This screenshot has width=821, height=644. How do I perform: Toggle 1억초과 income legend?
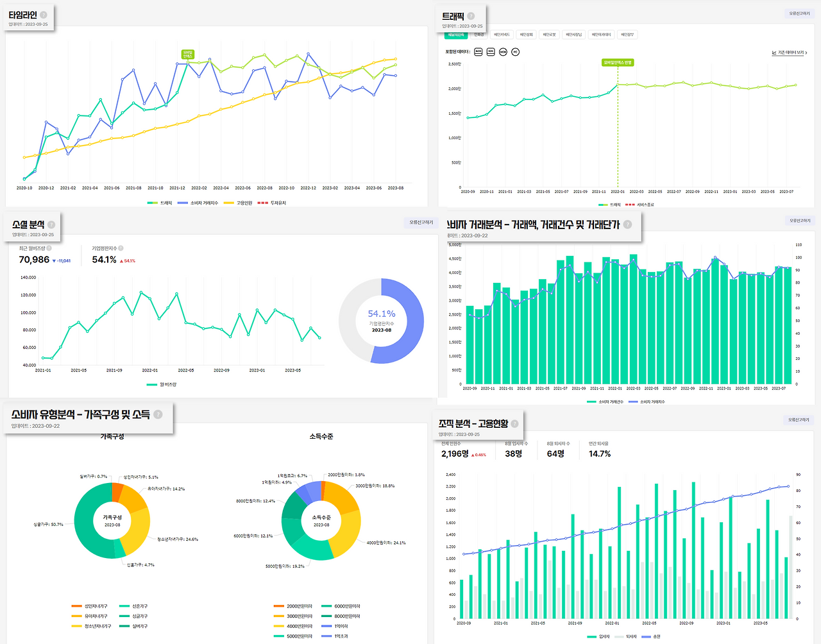click(x=335, y=636)
